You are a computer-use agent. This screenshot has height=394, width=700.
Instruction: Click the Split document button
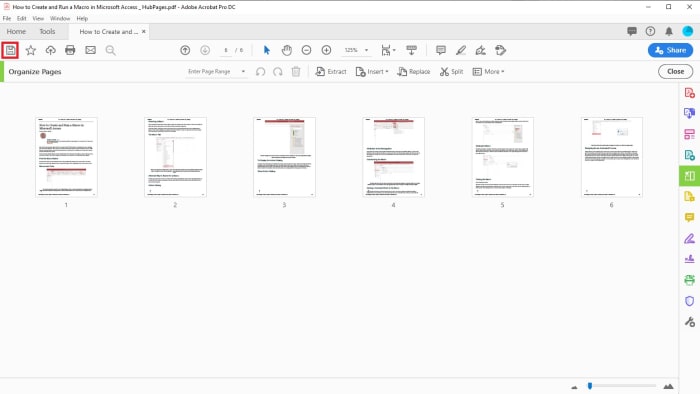coord(451,71)
